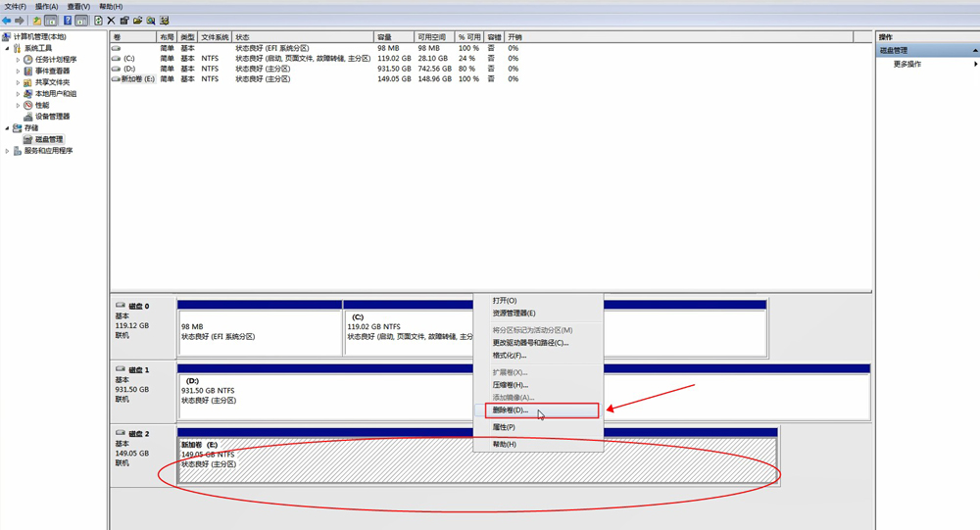Expand 更多操作 arrow in actions pane
This screenshot has height=530, width=980.
(975, 65)
